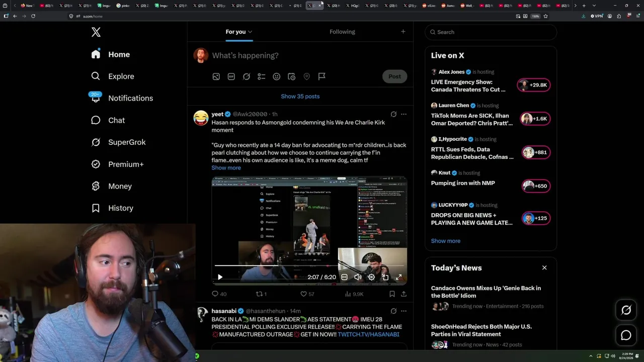Image resolution: width=644 pixels, height=362 pixels.
Task: Show hidden system tray icons
Action: (591, 356)
